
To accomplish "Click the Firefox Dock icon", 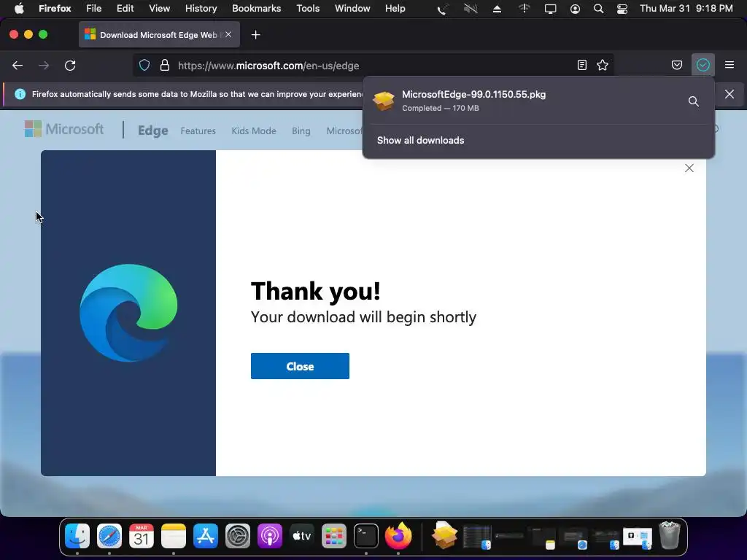I will [398, 535].
